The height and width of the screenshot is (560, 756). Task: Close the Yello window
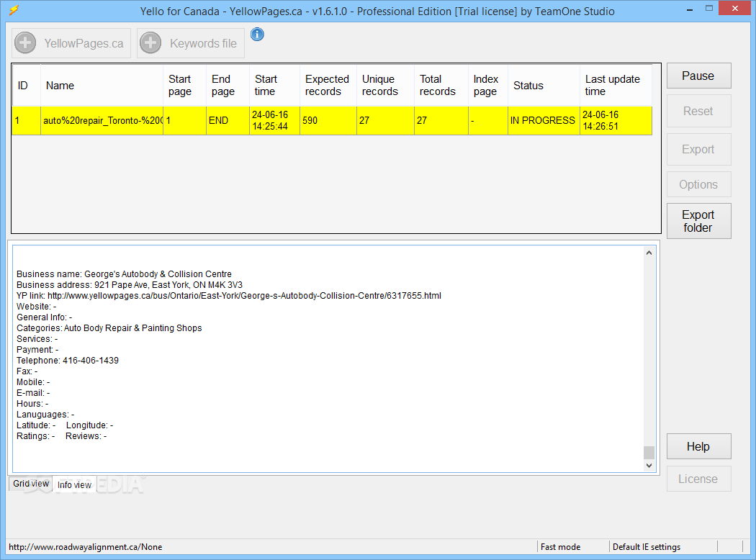[x=735, y=8]
